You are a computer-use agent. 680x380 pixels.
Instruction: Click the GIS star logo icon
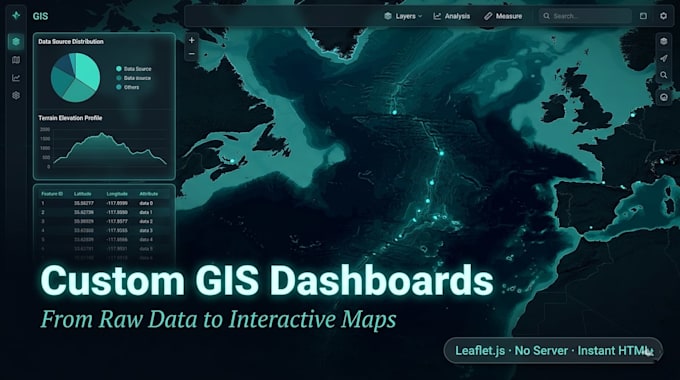(x=16, y=16)
